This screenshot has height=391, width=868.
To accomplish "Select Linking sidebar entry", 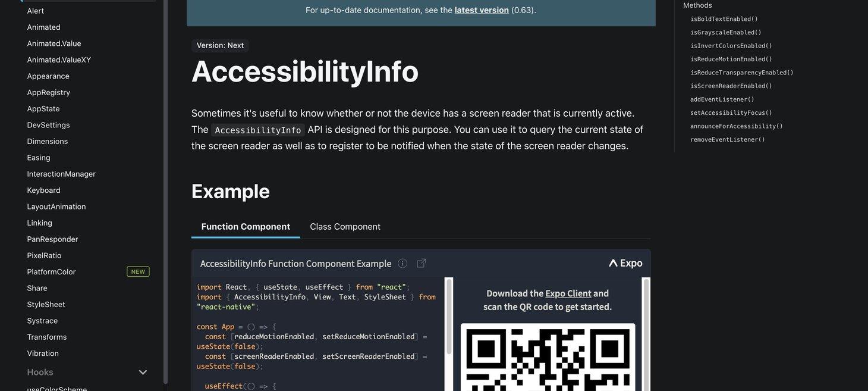I will (40, 223).
